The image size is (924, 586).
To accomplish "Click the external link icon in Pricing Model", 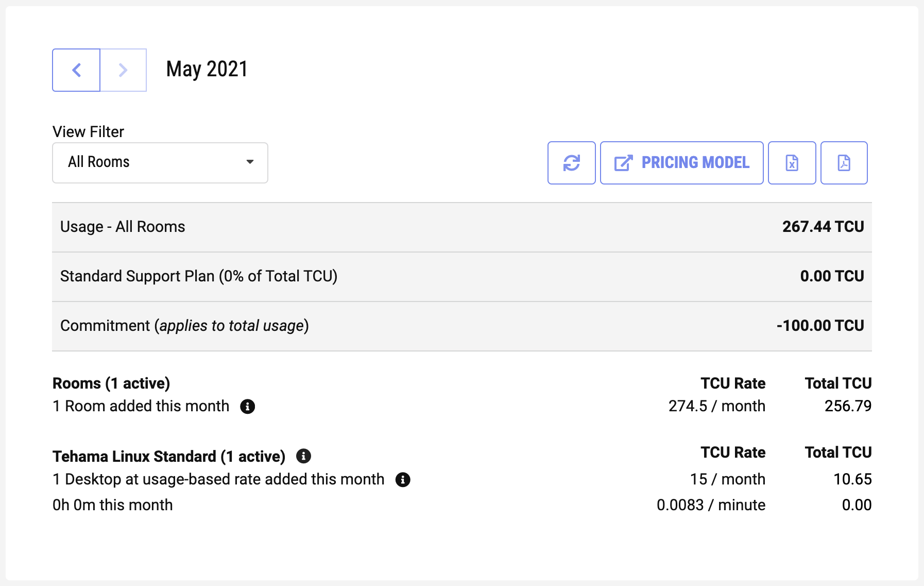I will pyautogui.click(x=623, y=162).
